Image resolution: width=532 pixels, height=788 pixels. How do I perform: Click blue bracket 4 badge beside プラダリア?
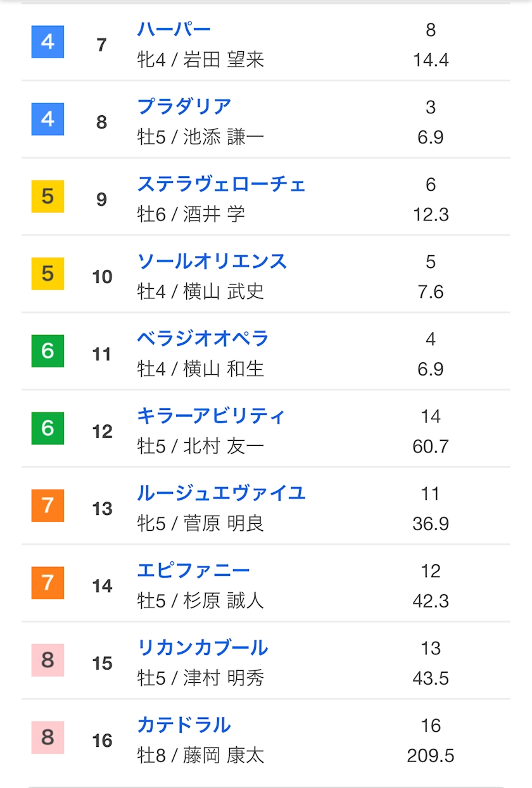point(47,119)
